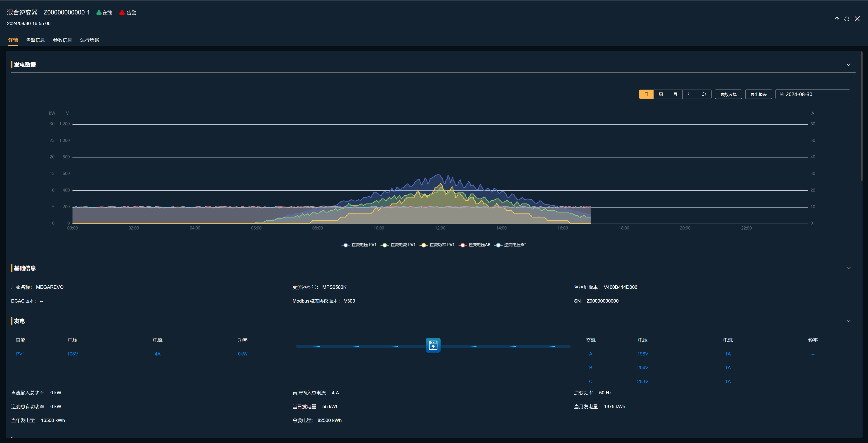Click the 55 kWh daily generation value

330,407
